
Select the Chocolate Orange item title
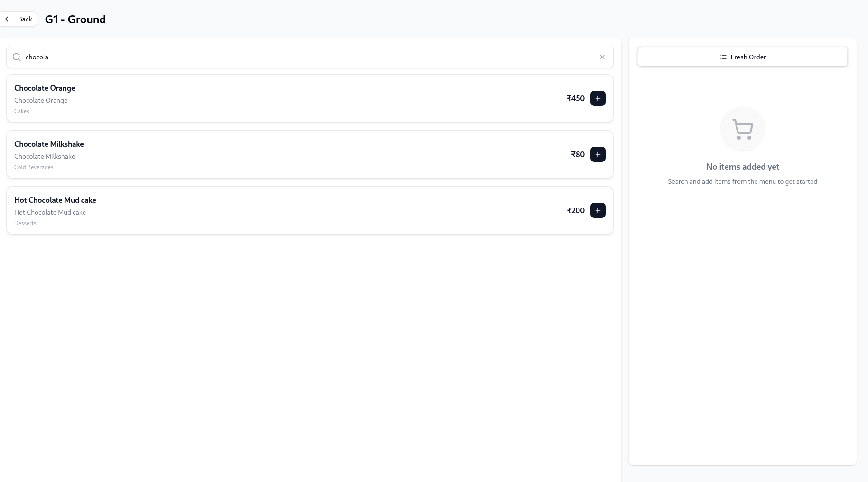(45, 88)
